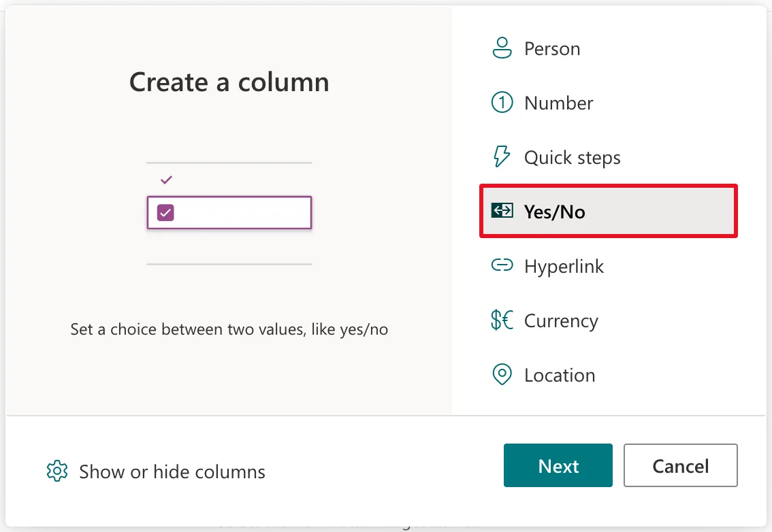Screen dimensions: 772x532
Task: Click the Hyperlink chain icon
Action: (x=502, y=265)
